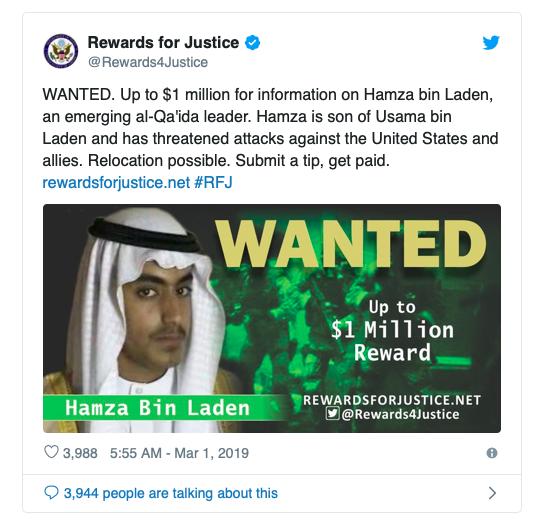Open the @Rewards4Justice handle
548x521 pixels.
click(x=147, y=62)
